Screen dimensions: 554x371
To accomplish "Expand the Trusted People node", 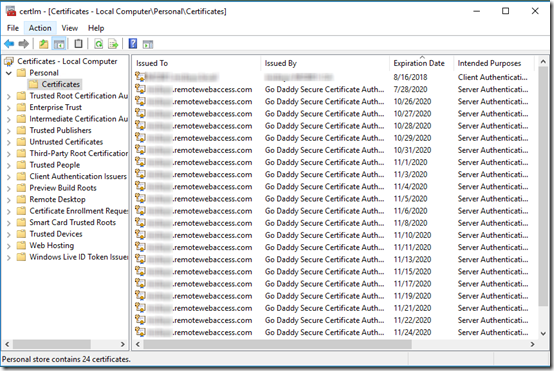I will [x=9, y=165].
